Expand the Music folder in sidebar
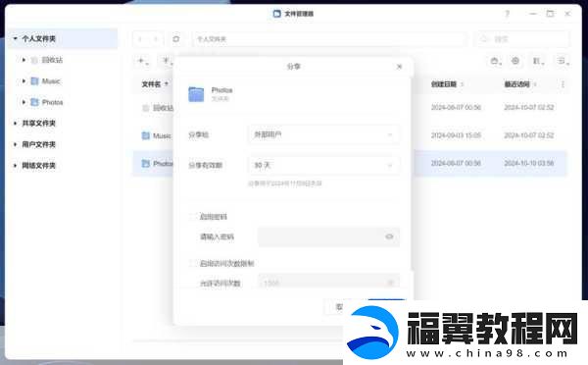 (24, 80)
